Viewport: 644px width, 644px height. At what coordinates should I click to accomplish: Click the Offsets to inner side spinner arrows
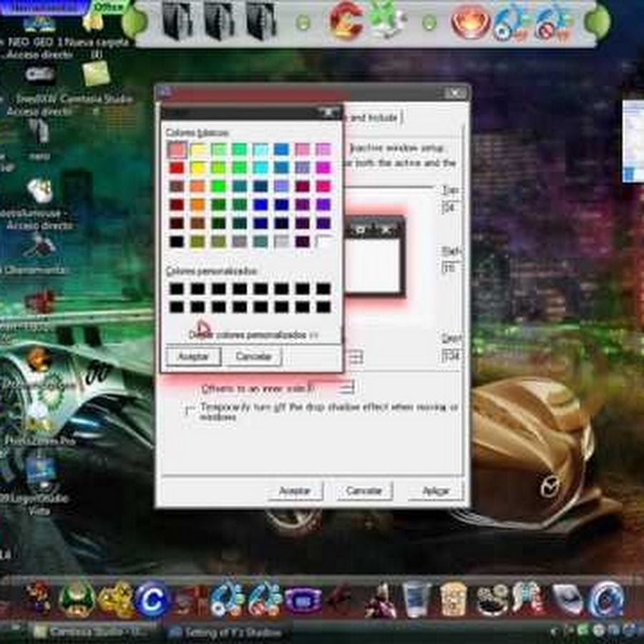point(348,387)
